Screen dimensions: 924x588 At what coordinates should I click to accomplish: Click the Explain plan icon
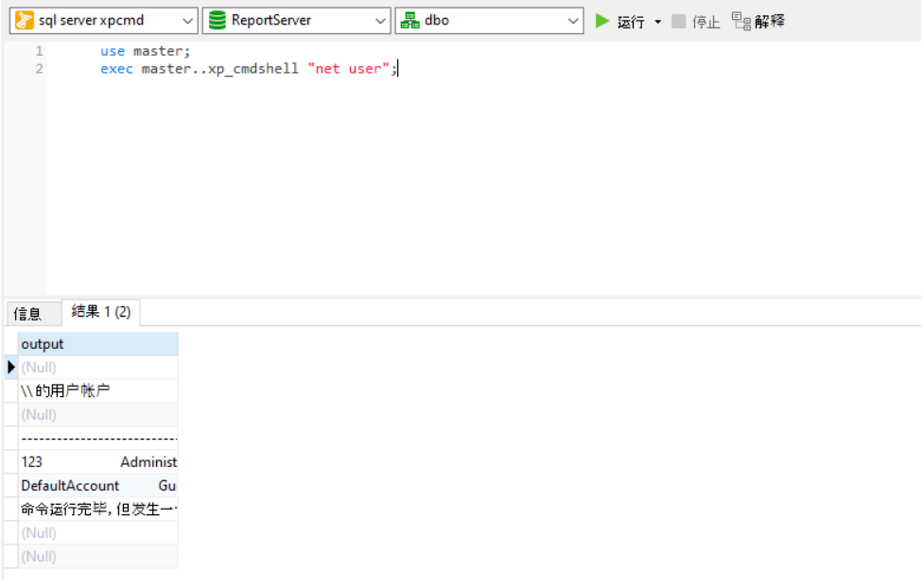[741, 21]
